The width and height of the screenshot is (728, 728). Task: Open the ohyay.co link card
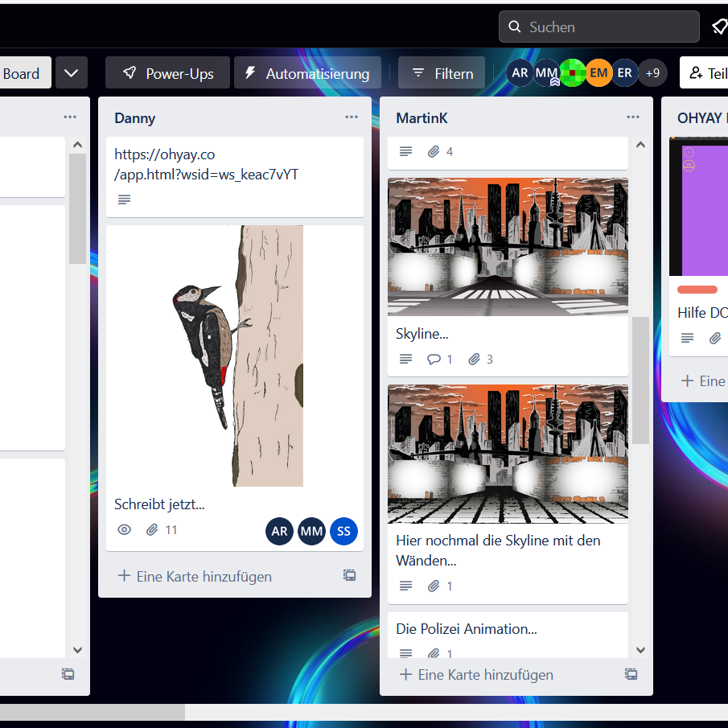(x=234, y=176)
